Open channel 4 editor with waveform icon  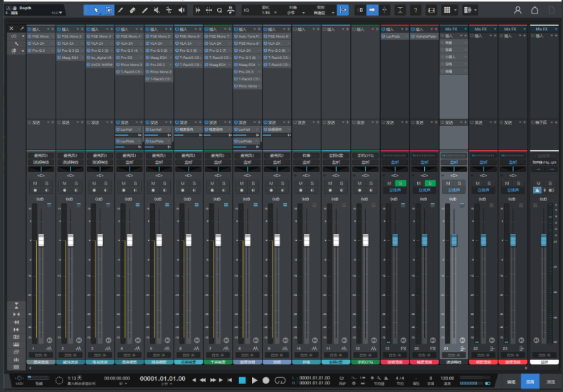click(137, 349)
